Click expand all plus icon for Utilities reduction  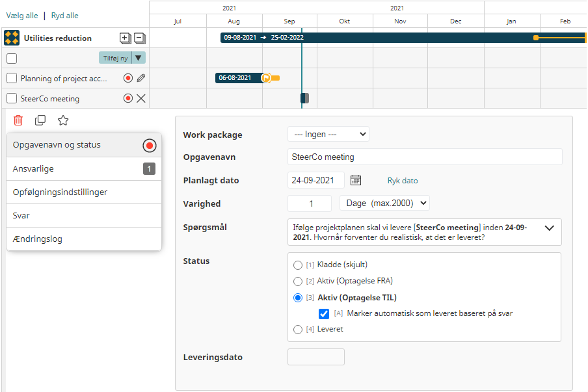[126, 38]
